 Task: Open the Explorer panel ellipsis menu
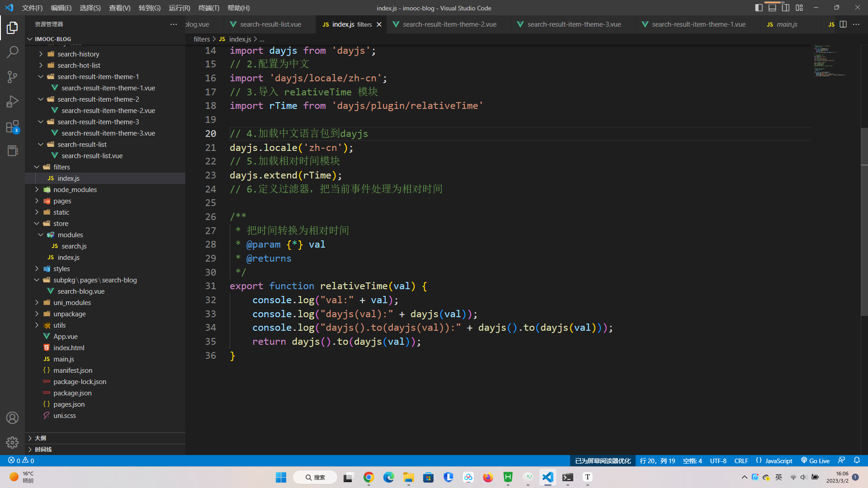tap(174, 24)
